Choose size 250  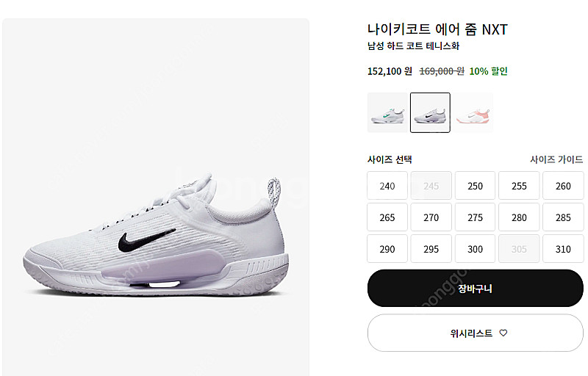(476, 186)
